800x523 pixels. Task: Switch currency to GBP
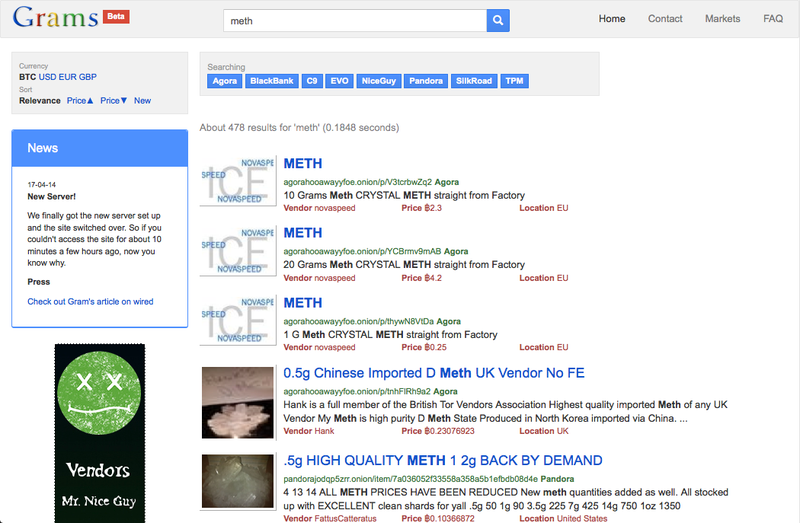pos(88,77)
